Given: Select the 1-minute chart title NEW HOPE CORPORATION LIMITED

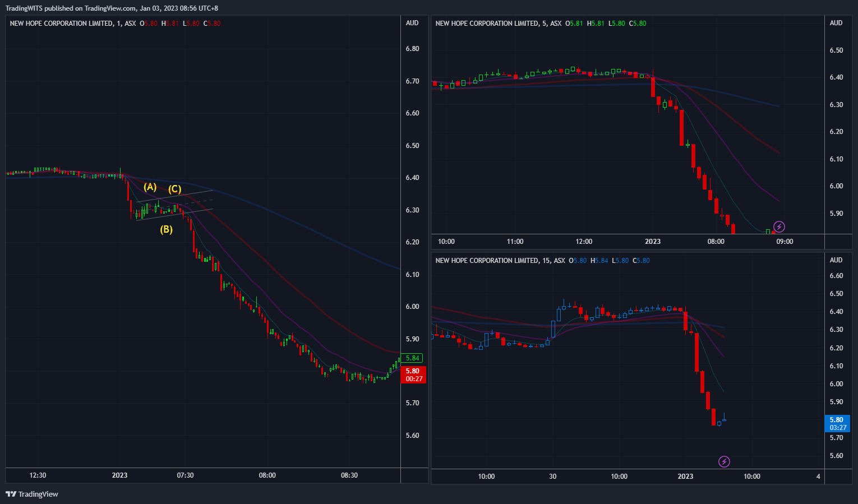Looking at the screenshot, I should (x=61, y=24).
